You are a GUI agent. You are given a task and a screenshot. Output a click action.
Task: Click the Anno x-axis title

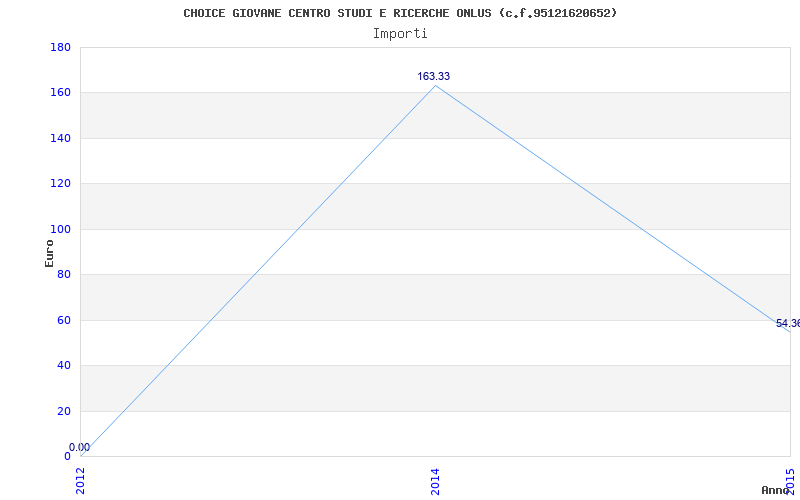[x=776, y=490]
